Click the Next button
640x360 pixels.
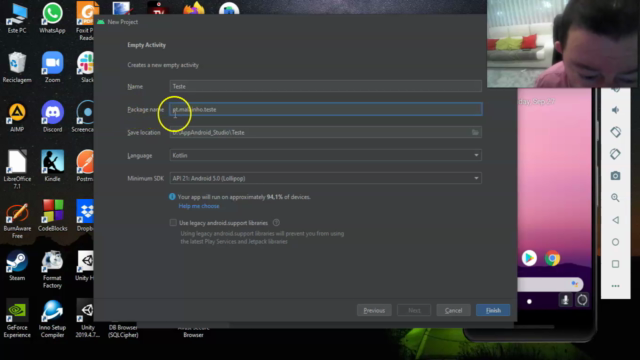click(414, 311)
